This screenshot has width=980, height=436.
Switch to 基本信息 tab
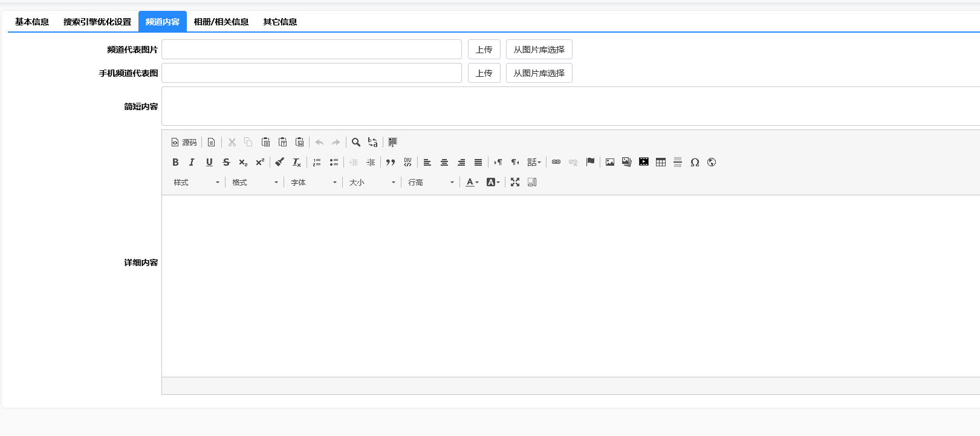click(32, 22)
